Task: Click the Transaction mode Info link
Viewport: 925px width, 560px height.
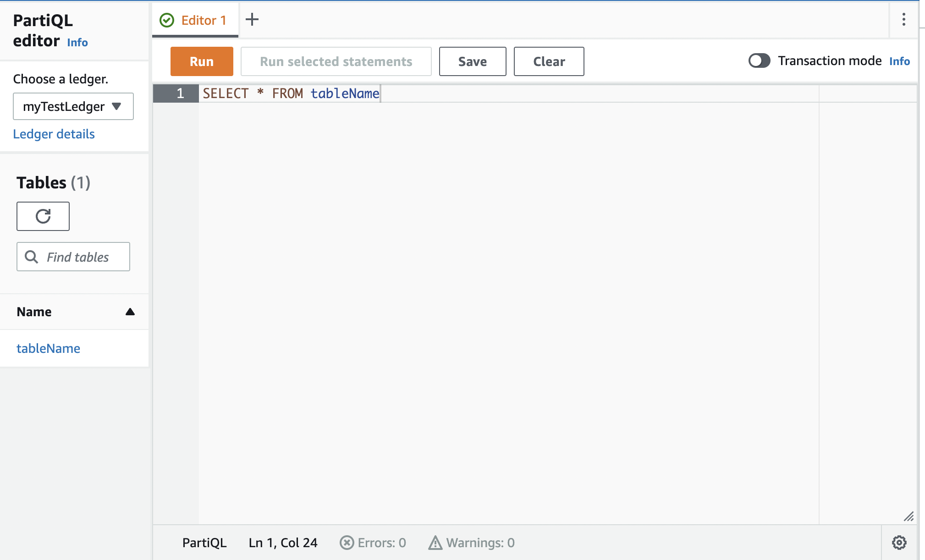Action: 900,61
